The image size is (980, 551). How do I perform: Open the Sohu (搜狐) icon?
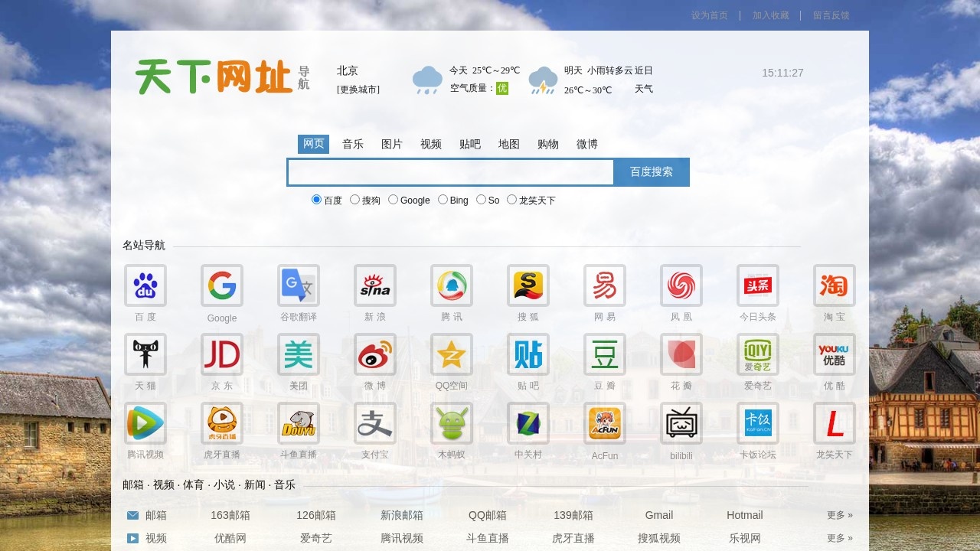pyautogui.click(x=528, y=285)
